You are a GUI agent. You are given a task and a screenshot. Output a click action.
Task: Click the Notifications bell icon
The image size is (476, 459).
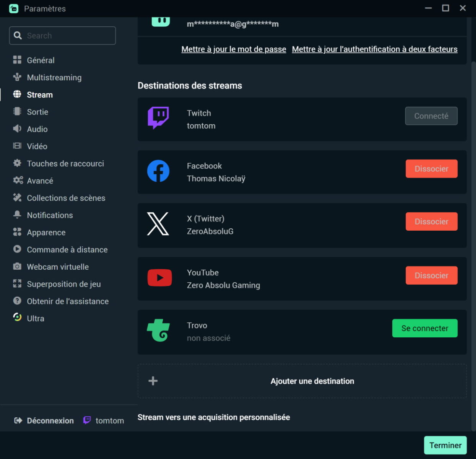(x=17, y=215)
